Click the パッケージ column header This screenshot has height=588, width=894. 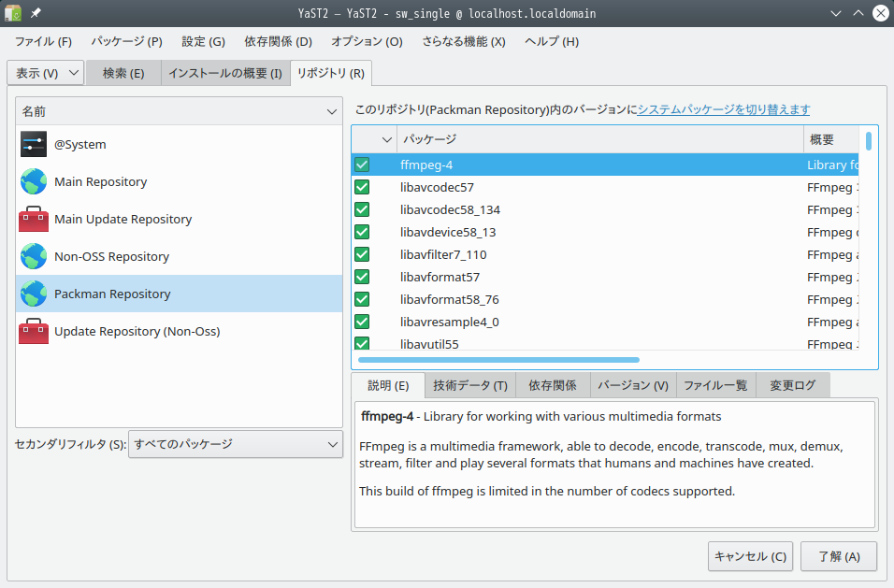pyautogui.click(x=599, y=139)
